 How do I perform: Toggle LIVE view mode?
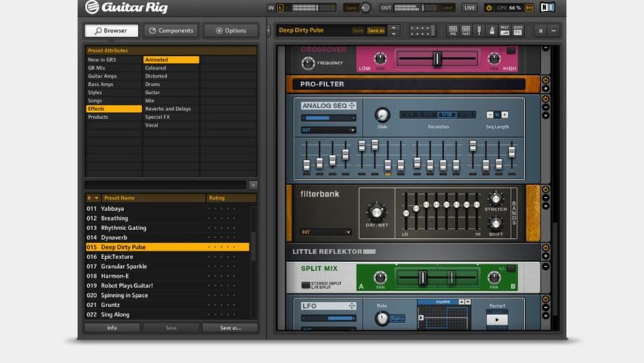coord(469,8)
